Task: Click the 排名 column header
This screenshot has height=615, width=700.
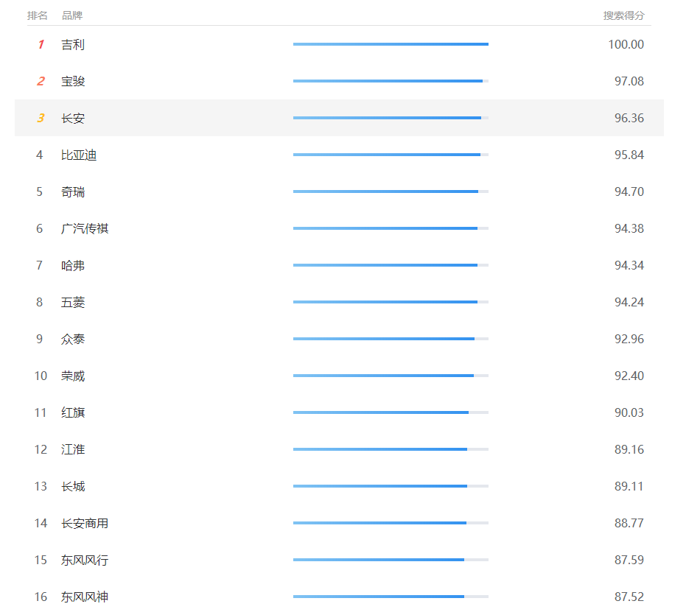Action: point(37,15)
